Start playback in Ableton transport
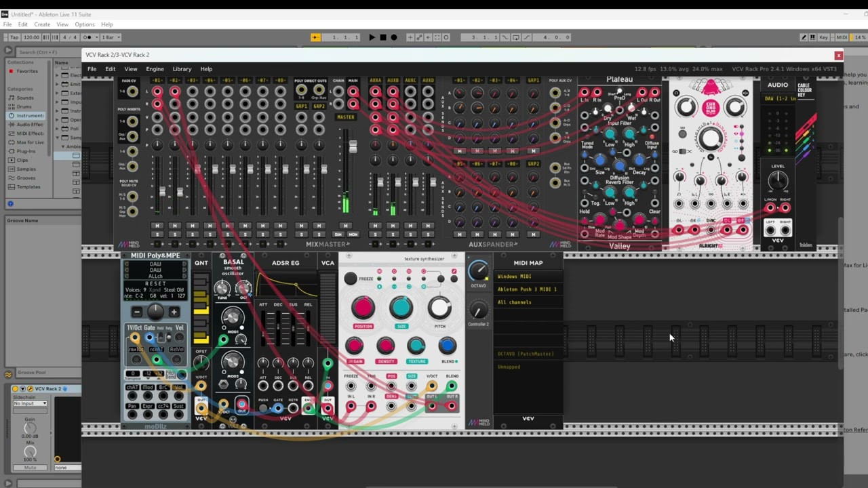Viewport: 868px width, 488px height. pos(372,37)
